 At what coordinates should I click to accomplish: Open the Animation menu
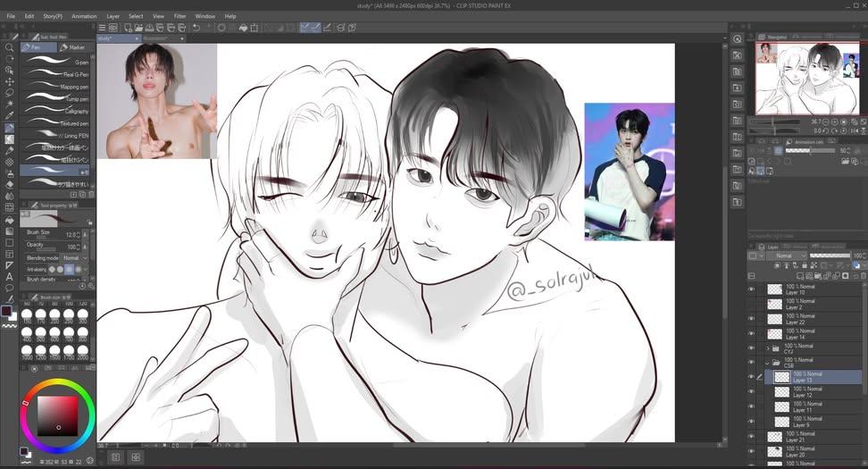tap(84, 16)
